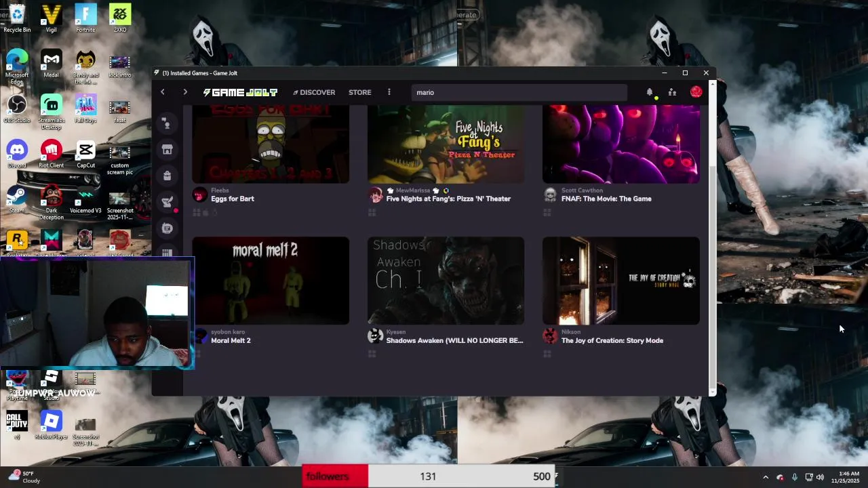Open the Recycle Bin desktop icon
The width and height of the screenshot is (868, 488).
(x=17, y=18)
